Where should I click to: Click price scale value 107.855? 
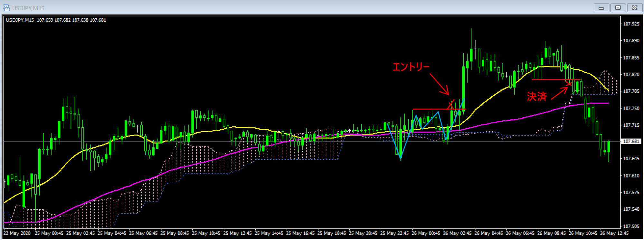click(631, 58)
